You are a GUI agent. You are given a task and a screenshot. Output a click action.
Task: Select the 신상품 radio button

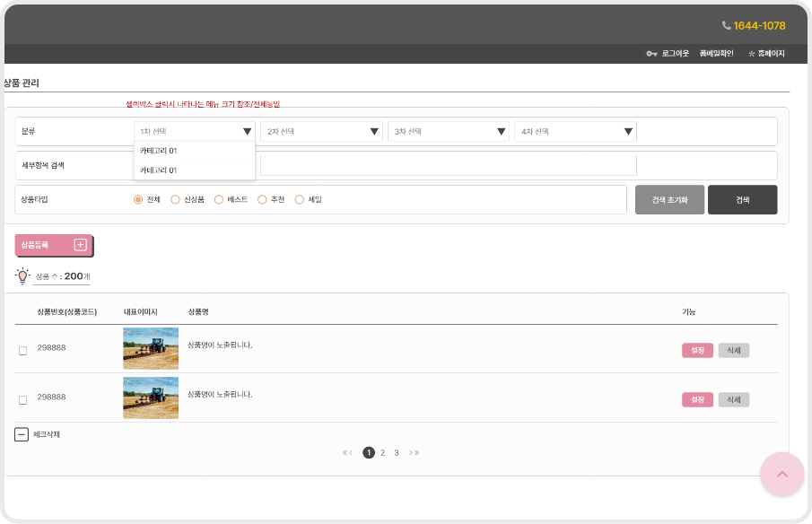coord(175,200)
